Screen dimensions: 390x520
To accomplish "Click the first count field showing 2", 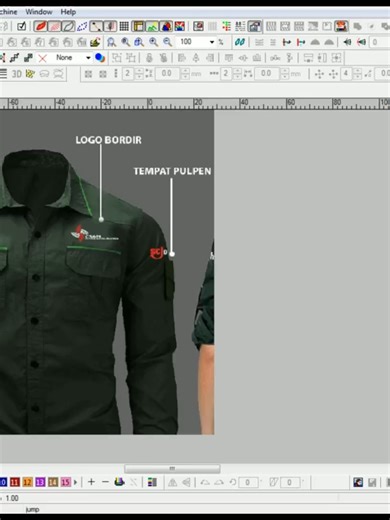I will [128, 73].
